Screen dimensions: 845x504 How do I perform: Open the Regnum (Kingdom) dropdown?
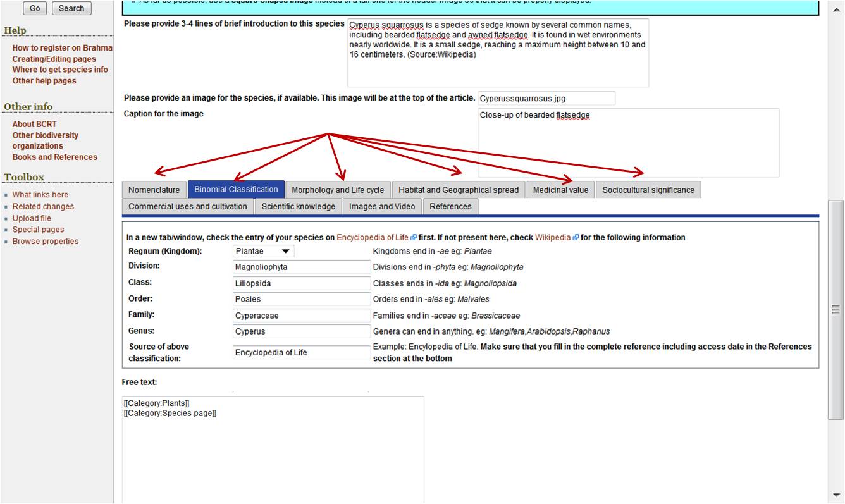click(x=263, y=251)
